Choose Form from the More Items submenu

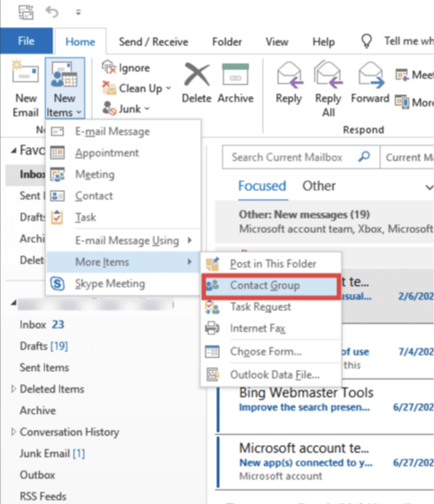(266, 351)
